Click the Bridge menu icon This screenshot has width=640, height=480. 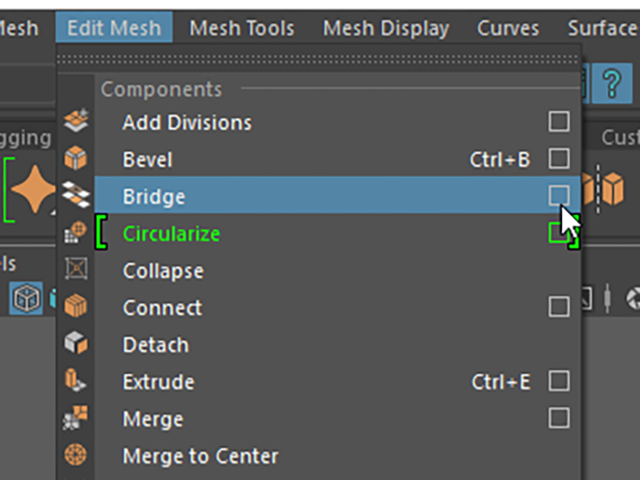[x=76, y=194]
